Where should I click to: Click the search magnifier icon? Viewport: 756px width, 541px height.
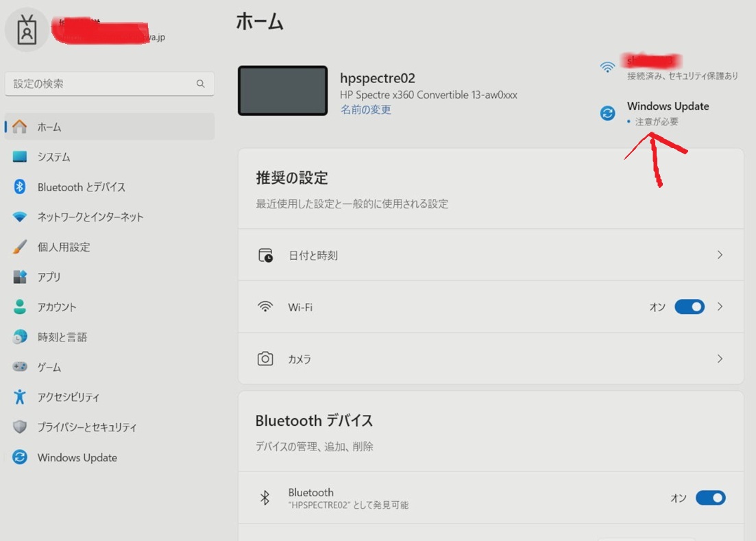(x=201, y=84)
